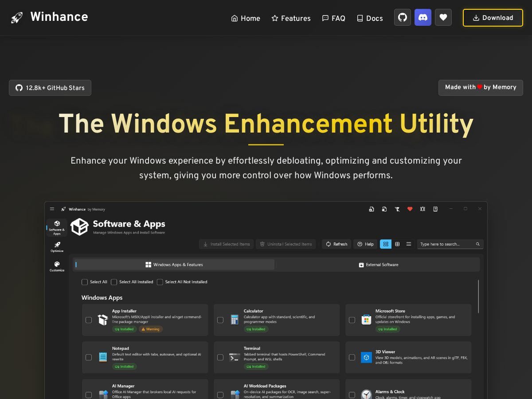The width and height of the screenshot is (532, 399).
Task: Open the GitHub repository icon in header
Action: pos(403,18)
